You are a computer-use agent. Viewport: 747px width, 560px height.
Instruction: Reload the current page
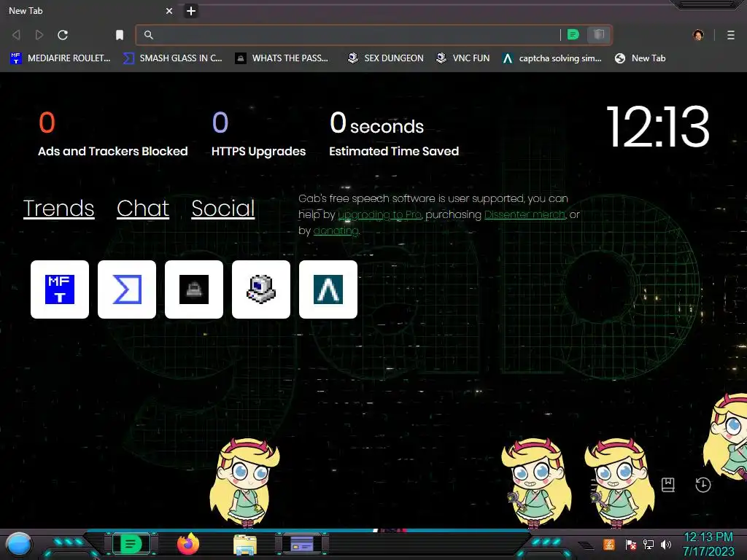(x=63, y=35)
